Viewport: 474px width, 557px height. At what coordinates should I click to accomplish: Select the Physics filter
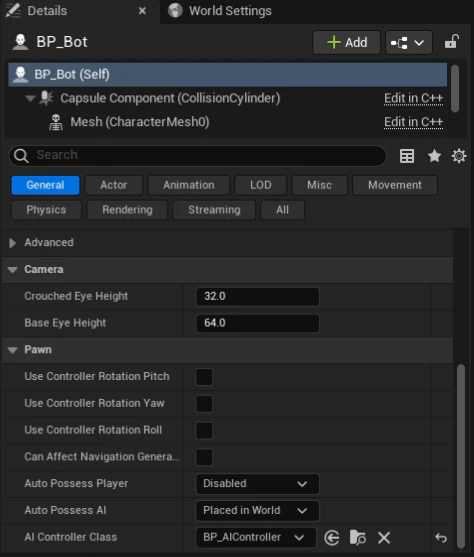coord(46,210)
